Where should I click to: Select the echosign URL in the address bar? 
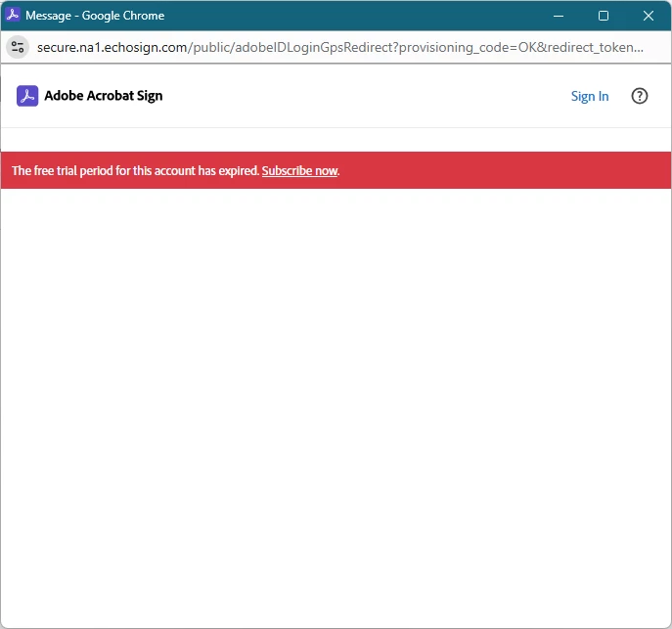(x=339, y=47)
